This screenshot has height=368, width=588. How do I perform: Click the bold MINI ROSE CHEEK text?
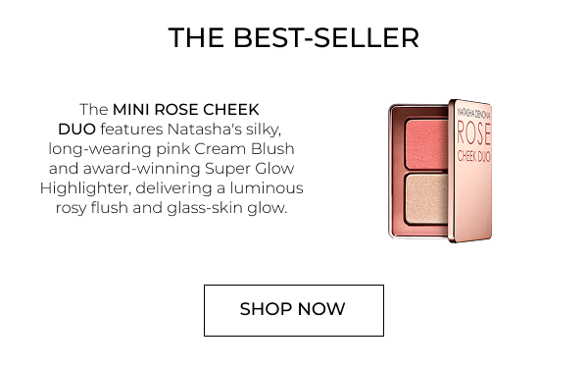[186, 110]
